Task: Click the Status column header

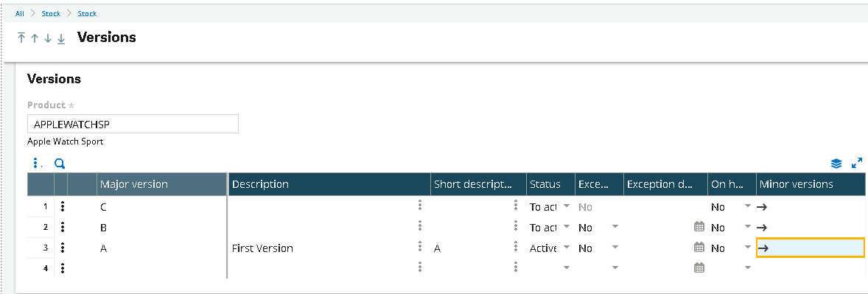Action: pos(551,184)
